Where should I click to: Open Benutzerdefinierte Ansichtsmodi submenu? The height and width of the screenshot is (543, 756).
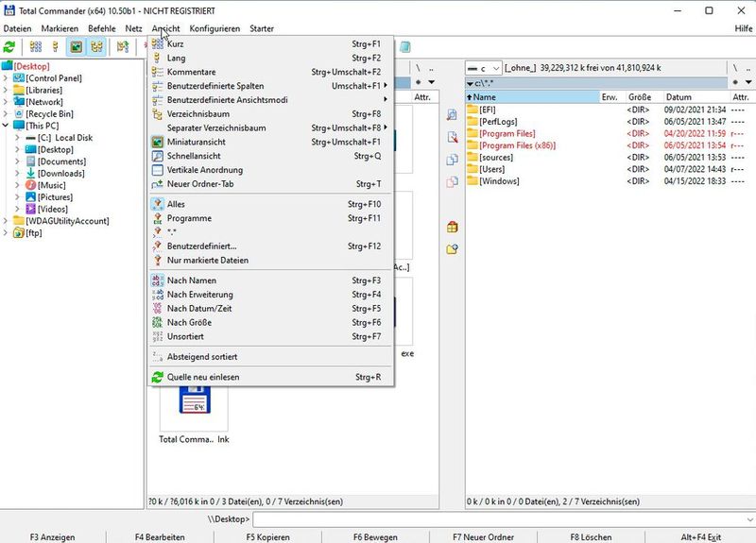[270, 100]
